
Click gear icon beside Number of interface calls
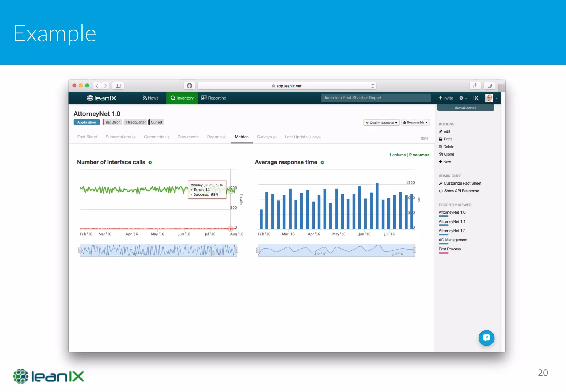(x=150, y=163)
